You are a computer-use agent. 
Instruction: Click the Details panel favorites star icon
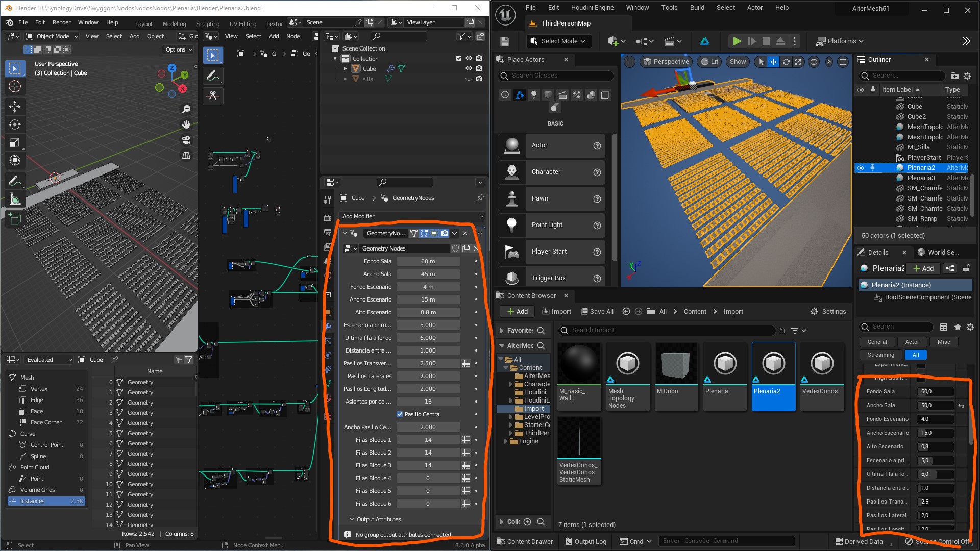[958, 327]
